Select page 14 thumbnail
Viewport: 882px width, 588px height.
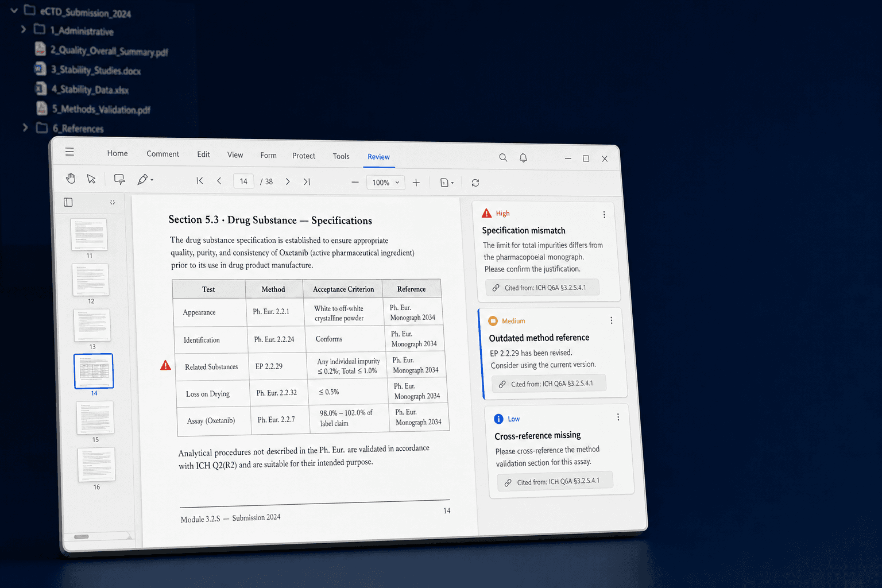tap(94, 371)
